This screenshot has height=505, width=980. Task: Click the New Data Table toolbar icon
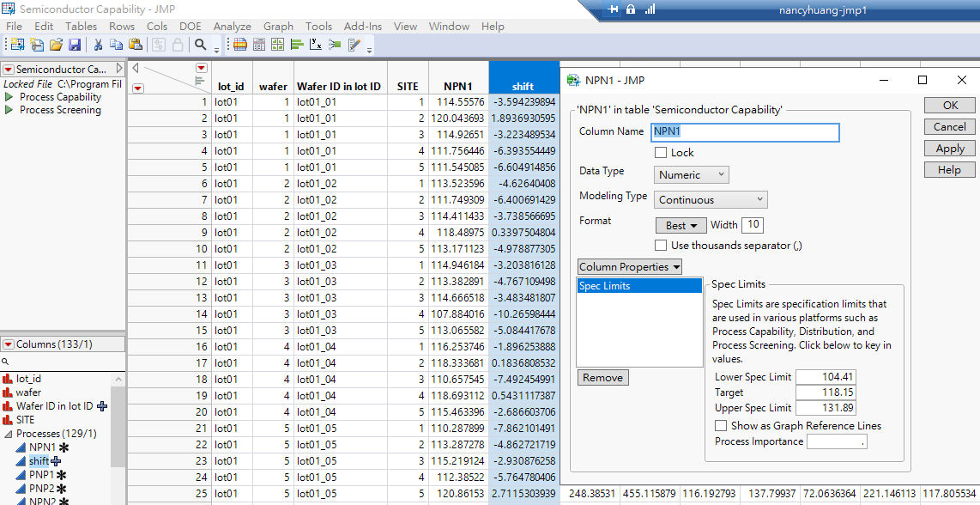pos(17,45)
